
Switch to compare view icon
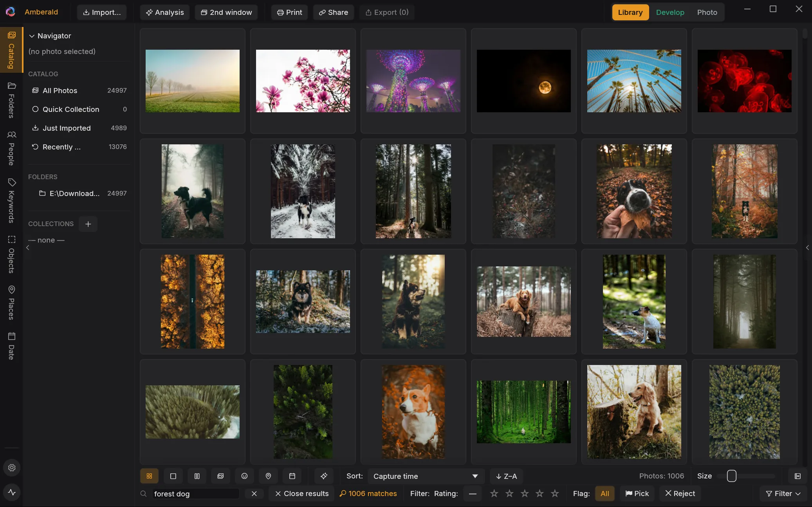pyautogui.click(x=197, y=476)
